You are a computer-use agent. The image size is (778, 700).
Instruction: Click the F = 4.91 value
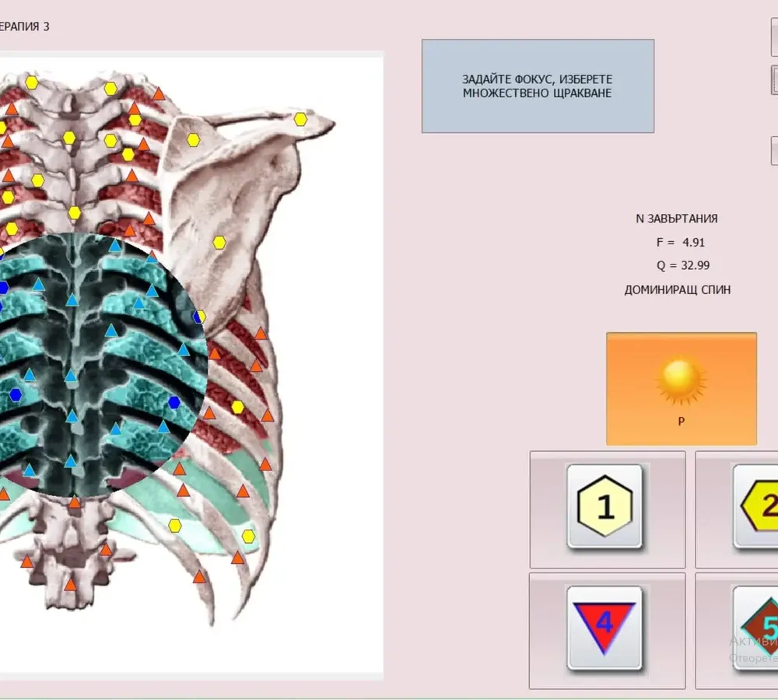[680, 243]
